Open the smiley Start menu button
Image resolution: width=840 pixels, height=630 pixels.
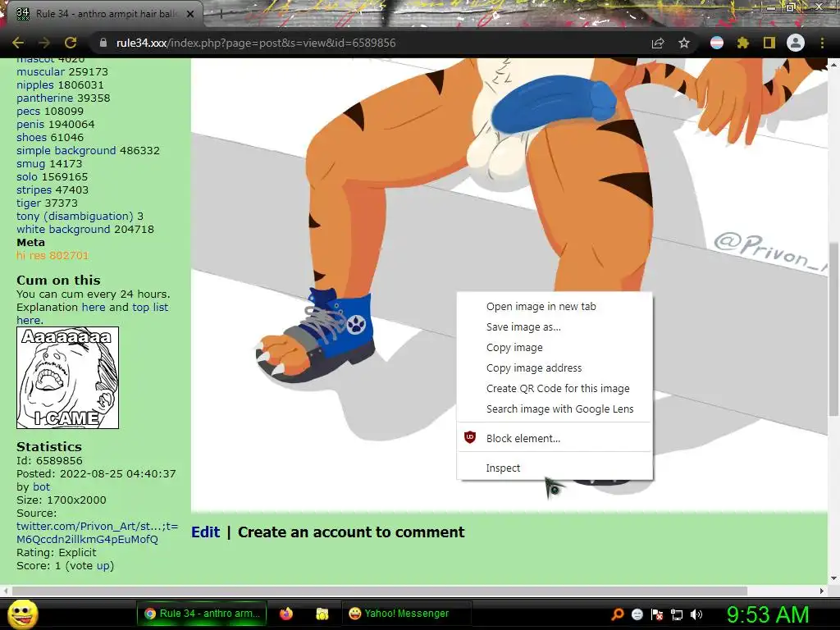(x=22, y=614)
